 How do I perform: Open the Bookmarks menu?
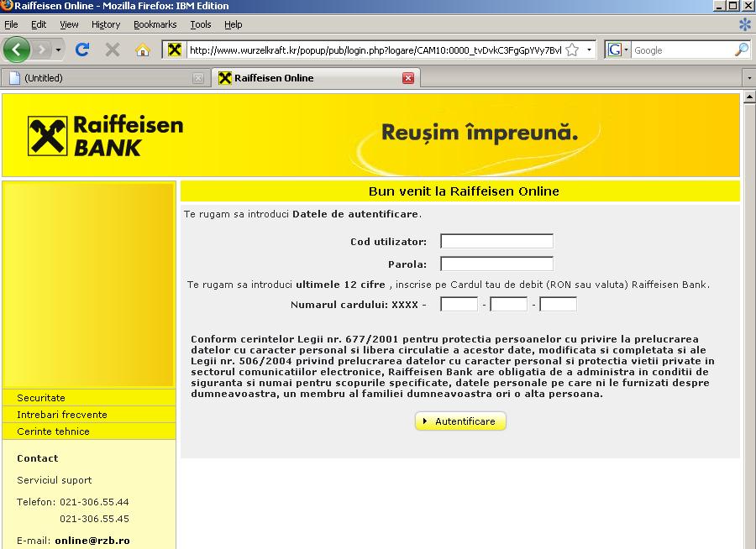click(x=155, y=24)
